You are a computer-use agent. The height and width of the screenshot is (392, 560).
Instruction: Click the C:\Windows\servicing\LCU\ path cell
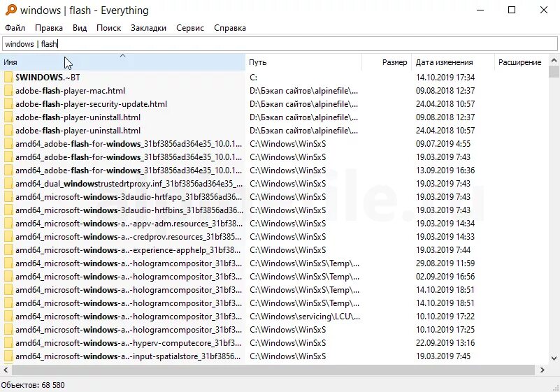click(305, 317)
